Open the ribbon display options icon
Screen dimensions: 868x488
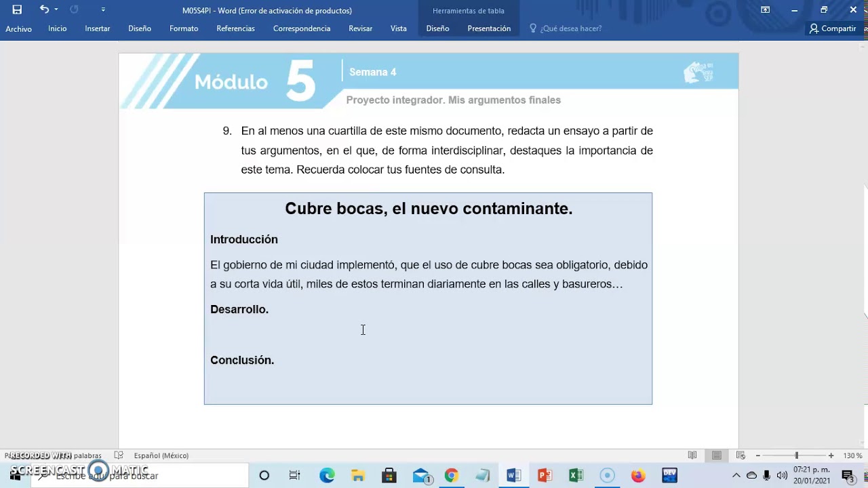(765, 9)
